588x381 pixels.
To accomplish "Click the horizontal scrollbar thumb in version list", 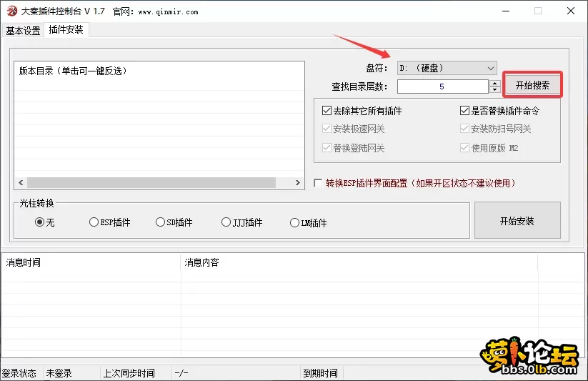I will tap(151, 182).
